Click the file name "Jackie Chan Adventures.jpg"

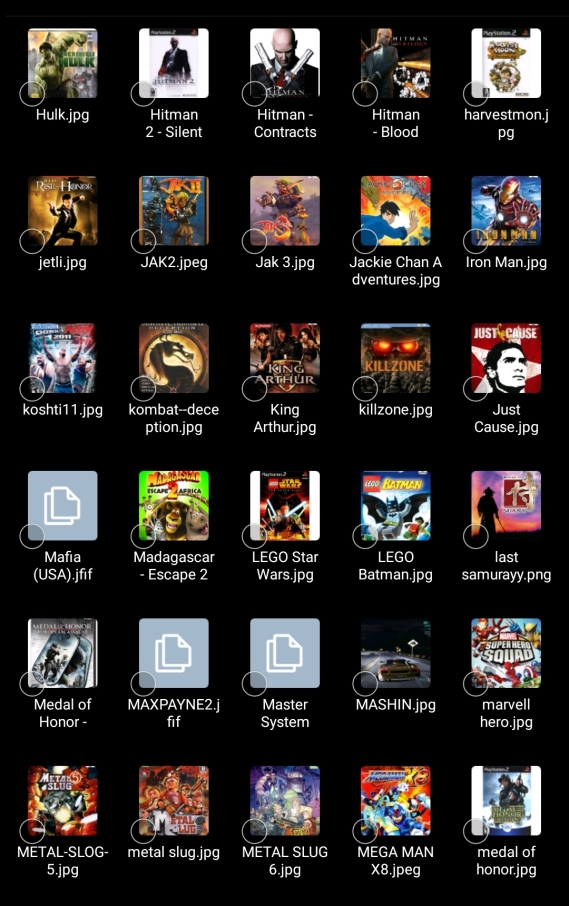pos(396,271)
